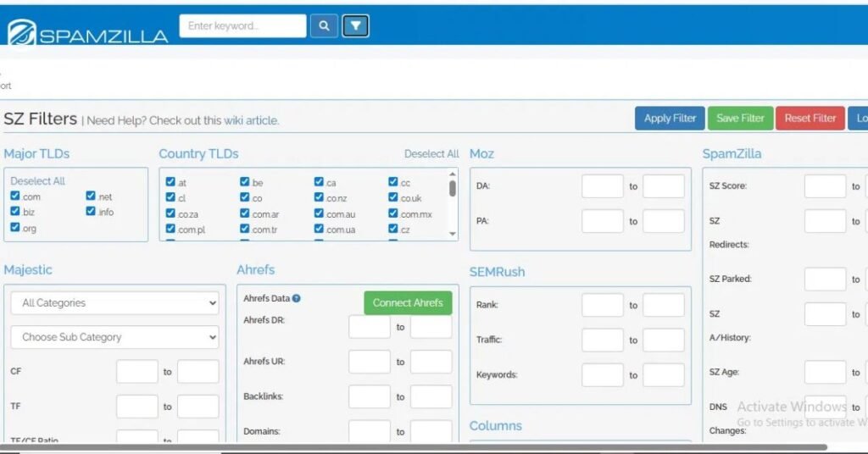Screen dimensions: 868x454
Task: Toggle the .com.ar checkbox
Action: click(245, 213)
